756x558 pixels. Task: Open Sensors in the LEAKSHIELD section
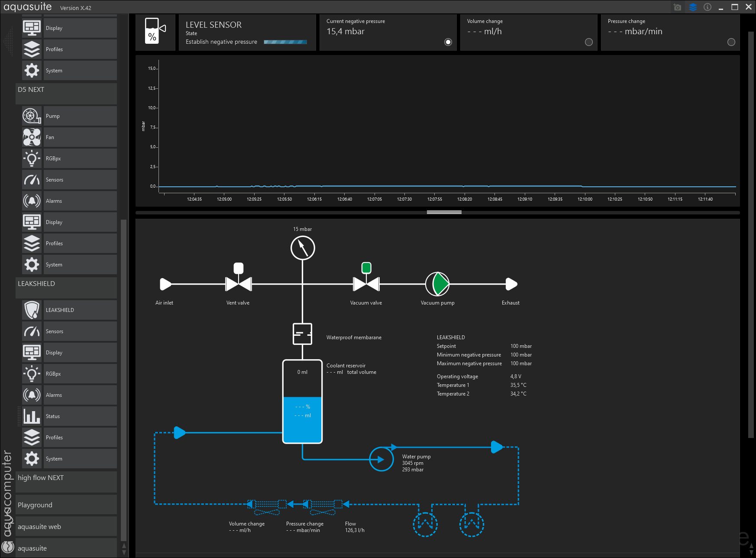click(69, 331)
